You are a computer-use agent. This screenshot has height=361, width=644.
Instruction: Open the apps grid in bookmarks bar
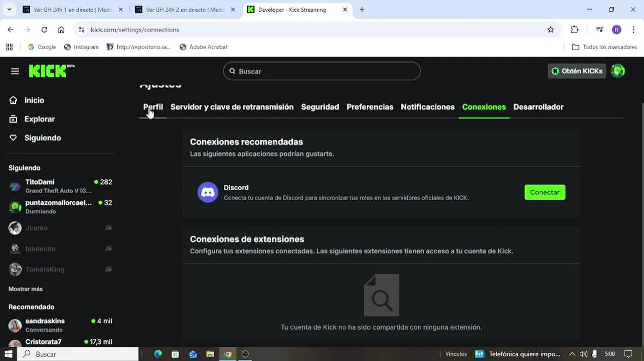(9, 47)
